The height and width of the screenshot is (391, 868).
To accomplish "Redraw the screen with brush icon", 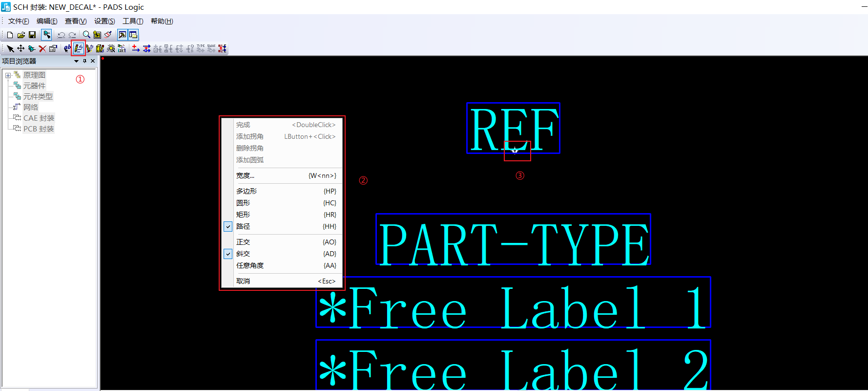I will pos(108,35).
